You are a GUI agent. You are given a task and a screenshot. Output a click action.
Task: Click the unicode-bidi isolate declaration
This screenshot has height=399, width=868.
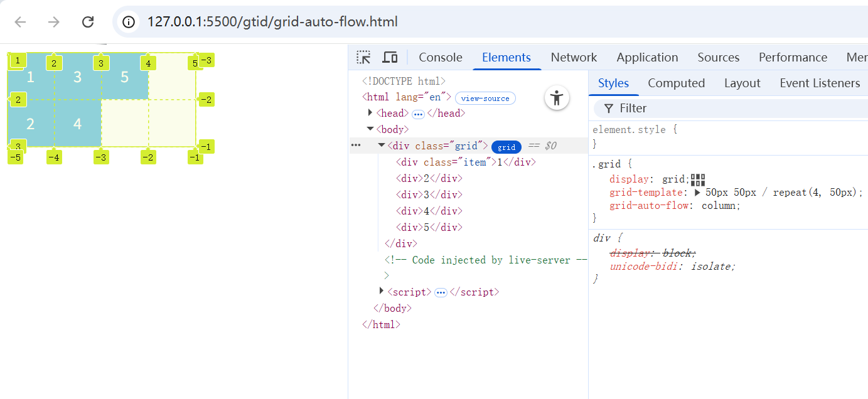click(672, 266)
